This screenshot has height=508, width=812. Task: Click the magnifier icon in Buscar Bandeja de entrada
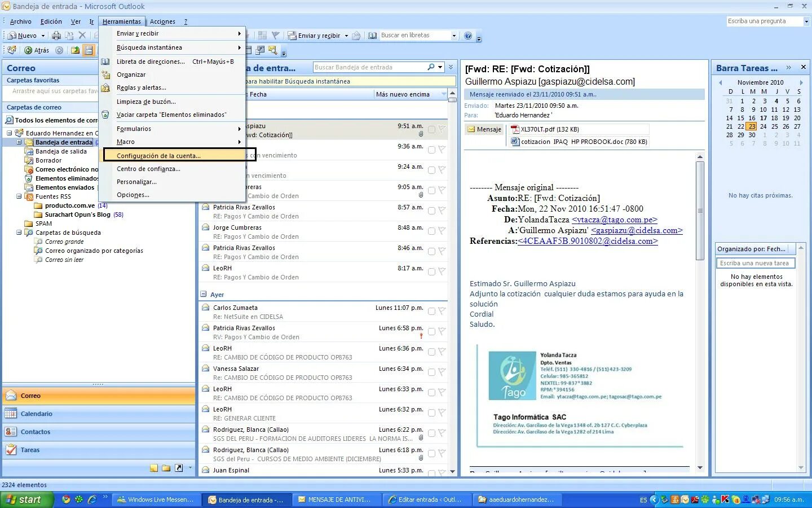tap(431, 67)
